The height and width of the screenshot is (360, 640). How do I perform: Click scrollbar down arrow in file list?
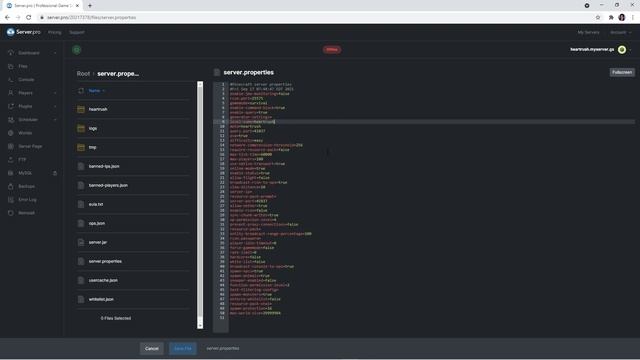coord(200,325)
